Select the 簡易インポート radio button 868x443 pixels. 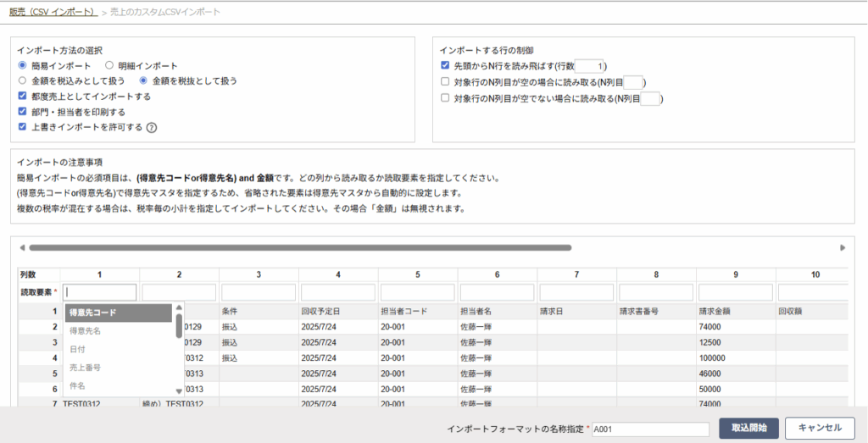point(23,65)
